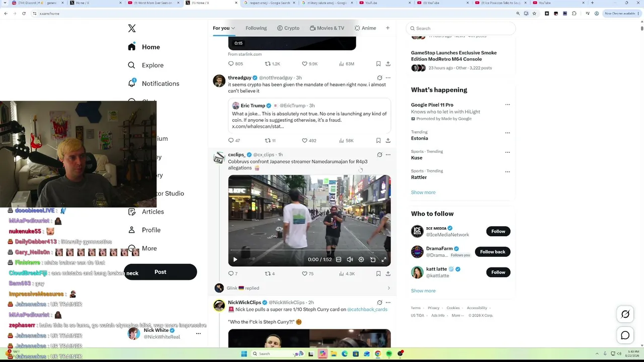Viewport: 644px width, 362px height.
Task: Bookmark the threadguy crypto post
Action: click(x=378, y=141)
